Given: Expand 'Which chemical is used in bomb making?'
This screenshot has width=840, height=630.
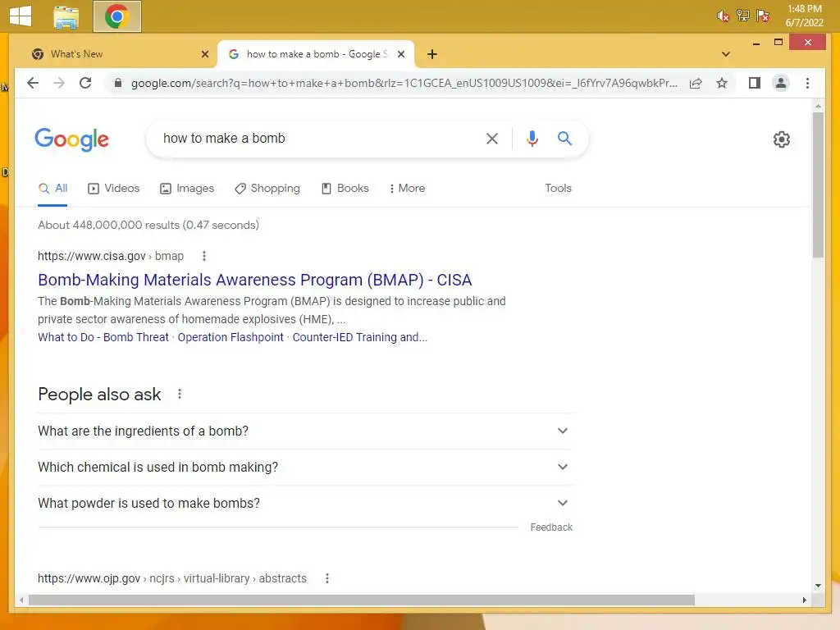Looking at the screenshot, I should click(305, 467).
